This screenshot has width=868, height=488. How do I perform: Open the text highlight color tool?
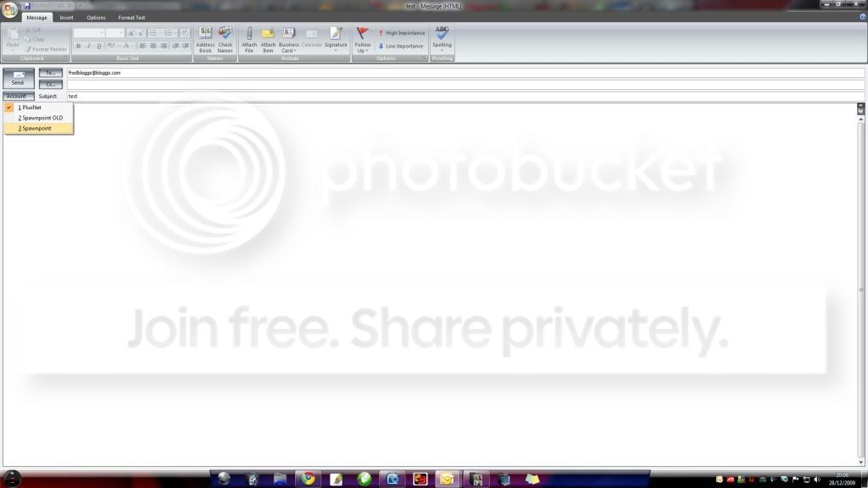tap(111, 46)
